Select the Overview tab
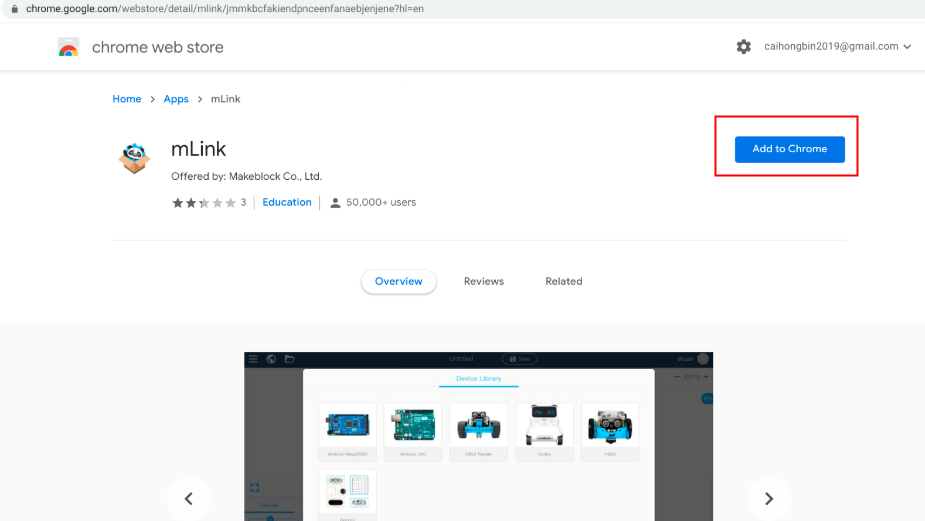Screen dimensions: 925x521 pos(398,282)
